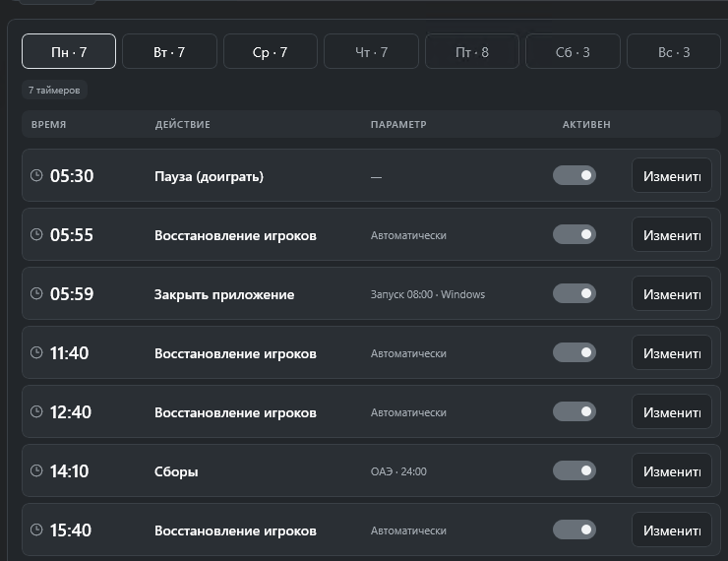Click the clock icon beside 12:40
Image resolution: width=728 pixels, height=561 pixels.
coord(36,411)
